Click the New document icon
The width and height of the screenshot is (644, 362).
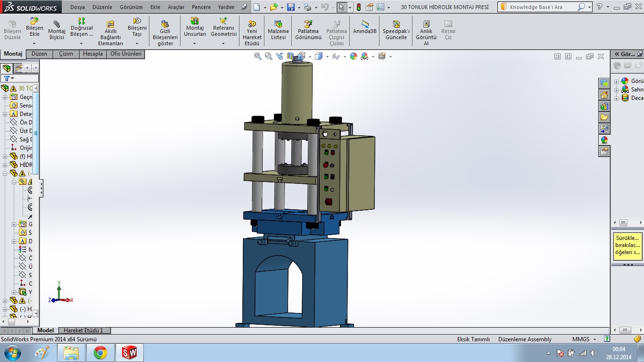pyautogui.click(x=256, y=7)
